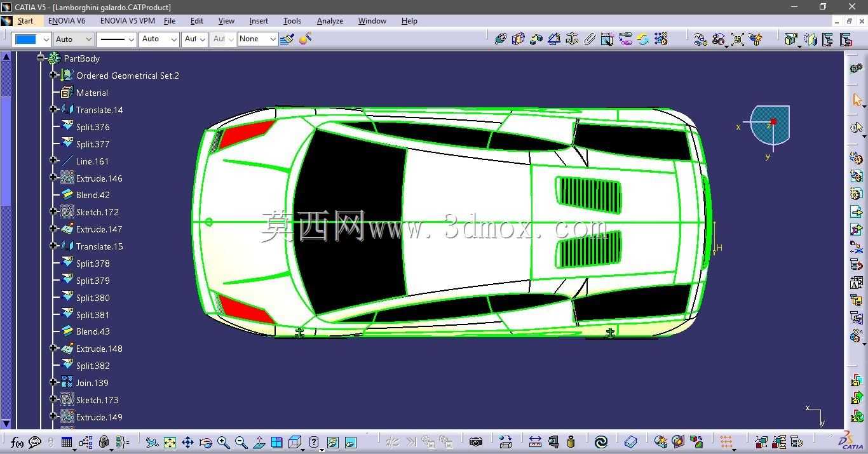Expand the Extrude.146 tree node
This screenshot has width=868, height=454.
(x=54, y=178)
